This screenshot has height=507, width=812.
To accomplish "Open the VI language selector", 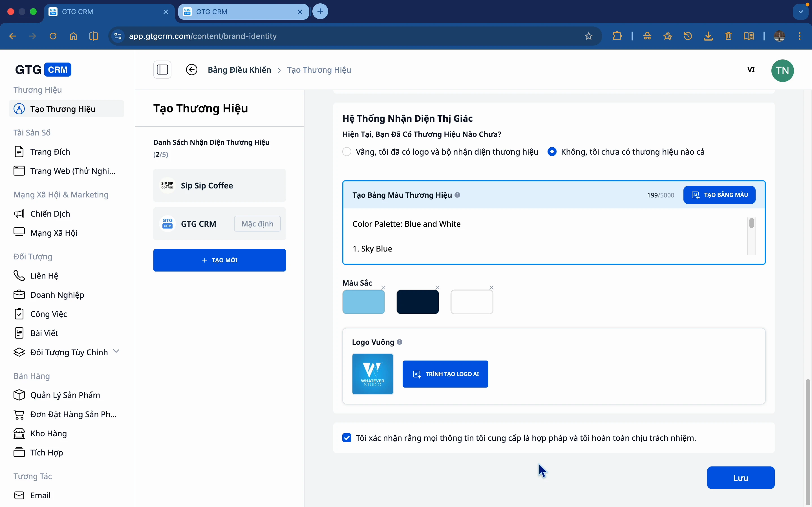I will point(751,70).
